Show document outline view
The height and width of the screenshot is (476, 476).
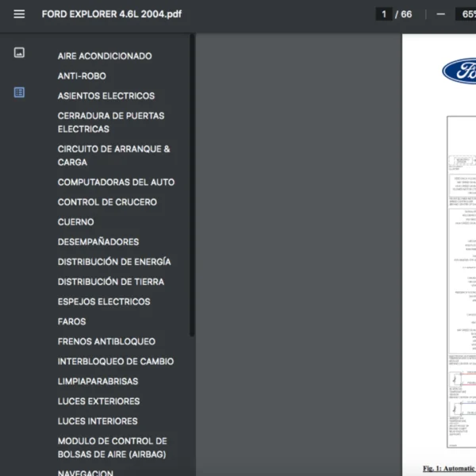(x=19, y=92)
